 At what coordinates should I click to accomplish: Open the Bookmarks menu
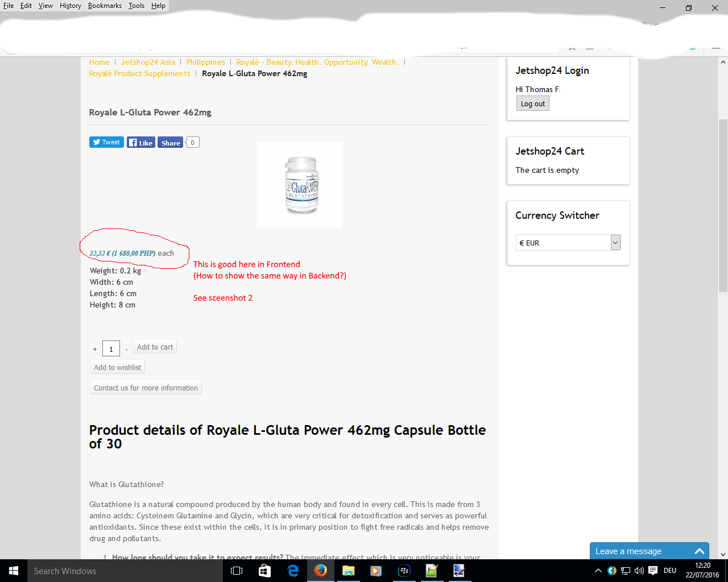(105, 6)
